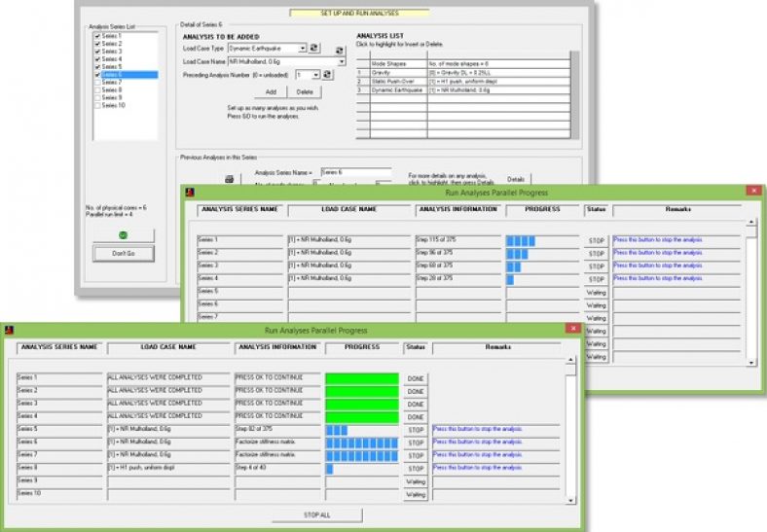This screenshot has width=767, height=532.
Task: Stop Series 1 analysis in rear progress window
Action: pos(597,240)
